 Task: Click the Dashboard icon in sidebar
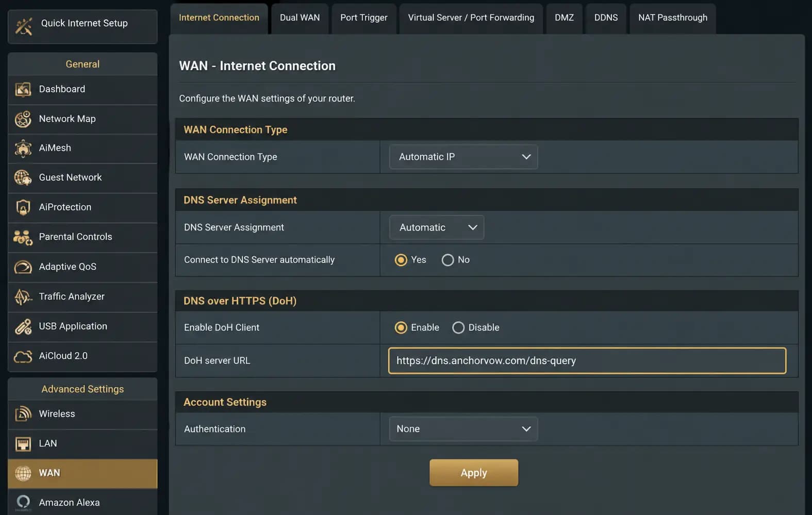pos(23,90)
